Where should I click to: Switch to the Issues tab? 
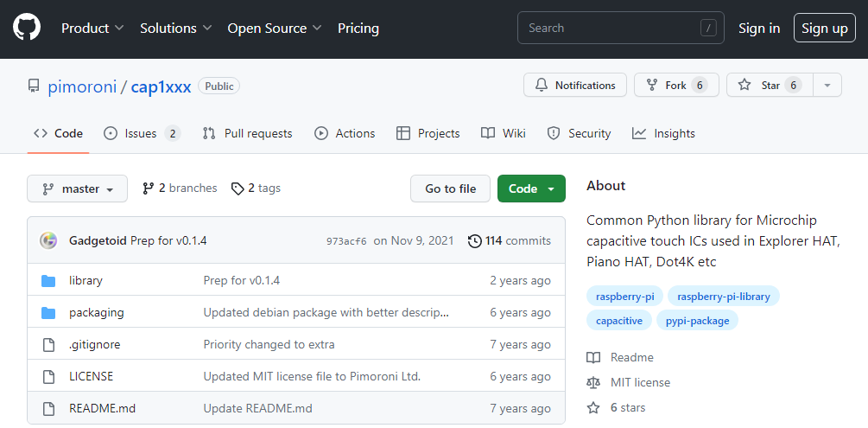click(x=142, y=134)
